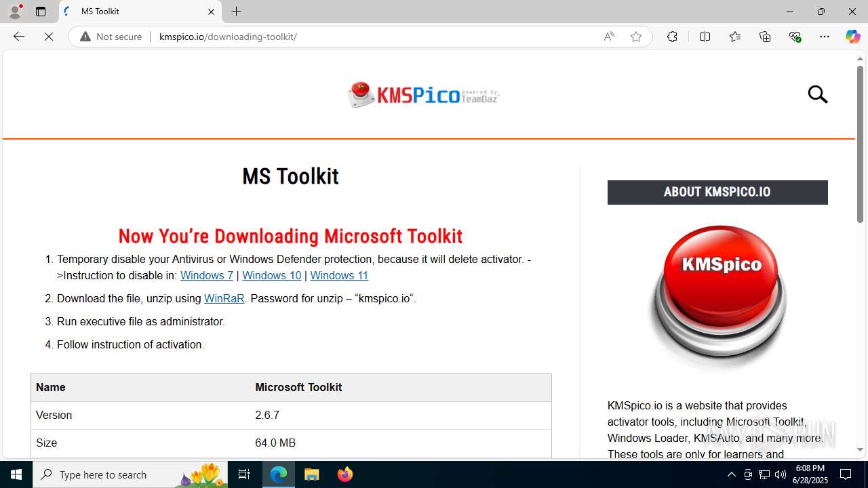
Task: Click the ABOUT KMSPICO.IO sidebar header
Action: (x=717, y=192)
